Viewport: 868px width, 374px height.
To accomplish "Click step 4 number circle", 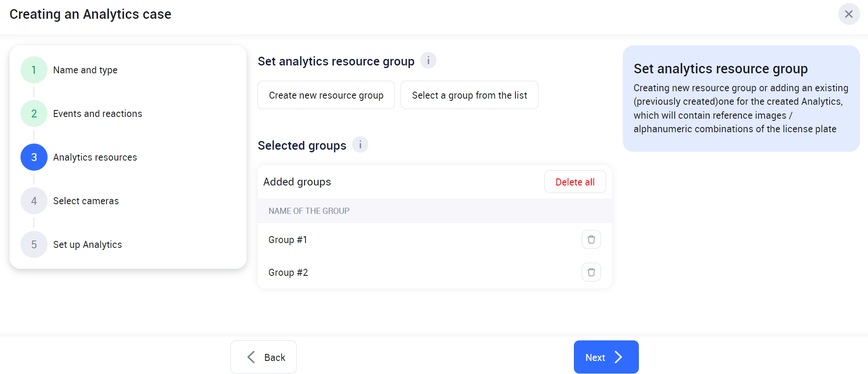I will click(x=34, y=201).
